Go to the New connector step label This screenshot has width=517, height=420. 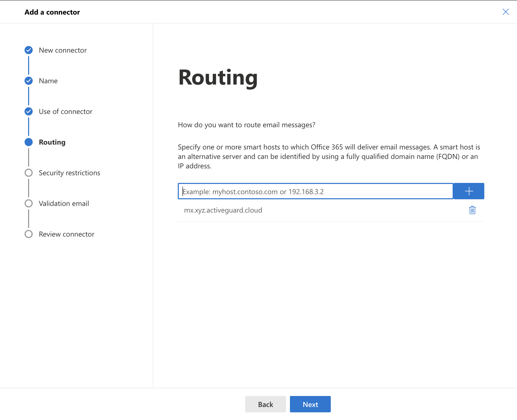[x=63, y=50]
